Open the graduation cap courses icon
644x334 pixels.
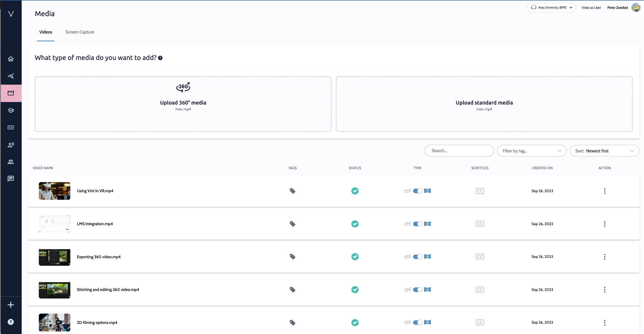click(x=11, y=110)
